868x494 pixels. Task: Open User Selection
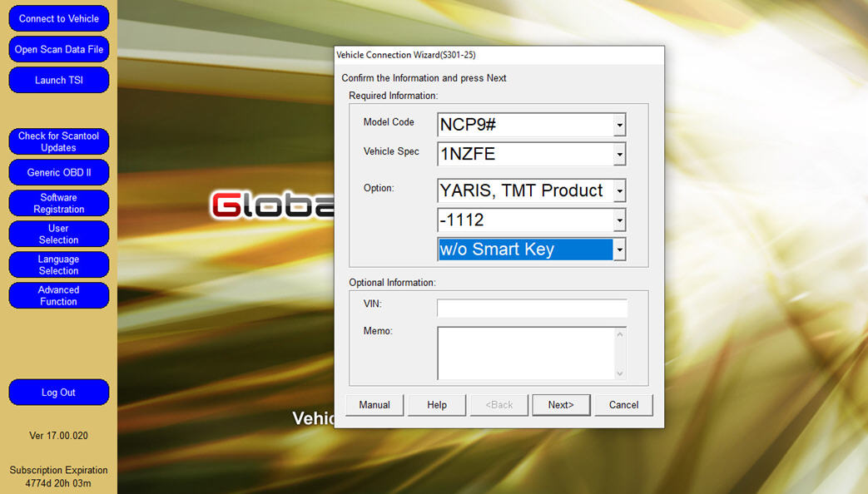[x=59, y=234]
